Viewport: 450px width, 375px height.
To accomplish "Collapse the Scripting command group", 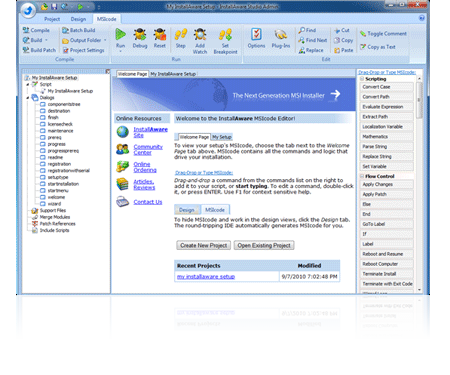I will [x=362, y=79].
